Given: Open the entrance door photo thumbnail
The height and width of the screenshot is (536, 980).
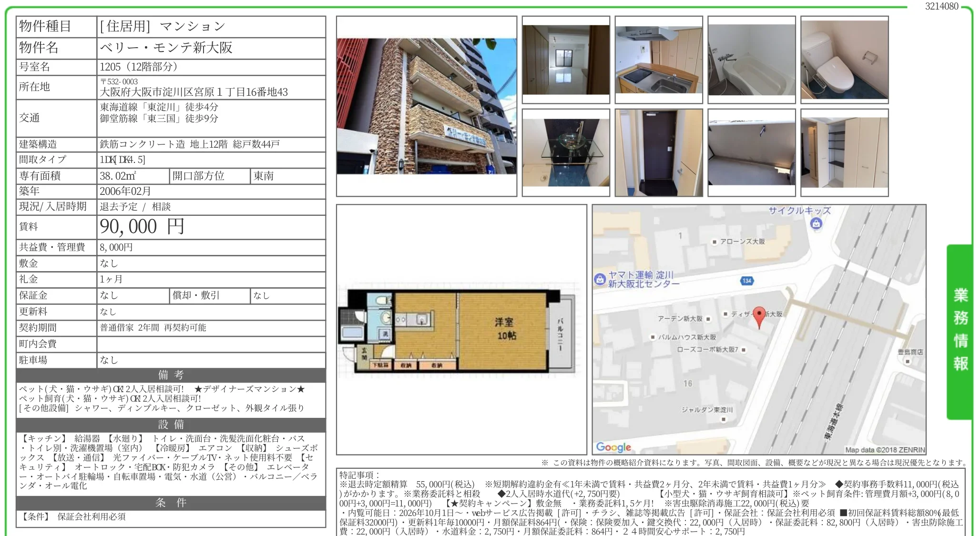Looking at the screenshot, I should 659,152.
